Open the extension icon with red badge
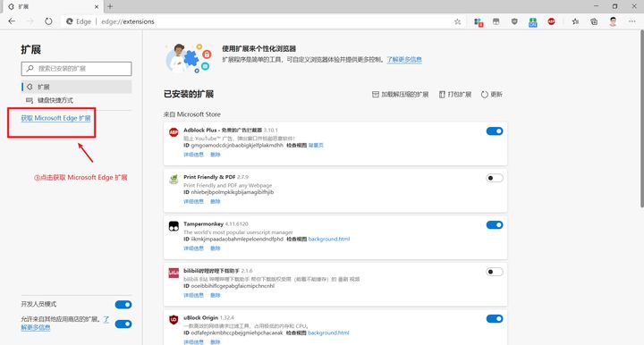The height and width of the screenshot is (345, 644). pos(478,22)
